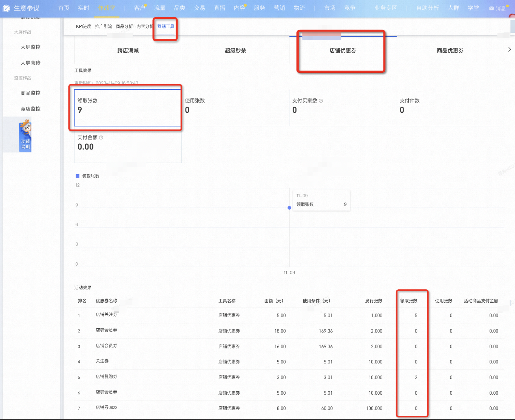Image resolution: width=515 pixels, height=420 pixels.
Task: Open 学堂 in top navigation
Action: click(473, 8)
